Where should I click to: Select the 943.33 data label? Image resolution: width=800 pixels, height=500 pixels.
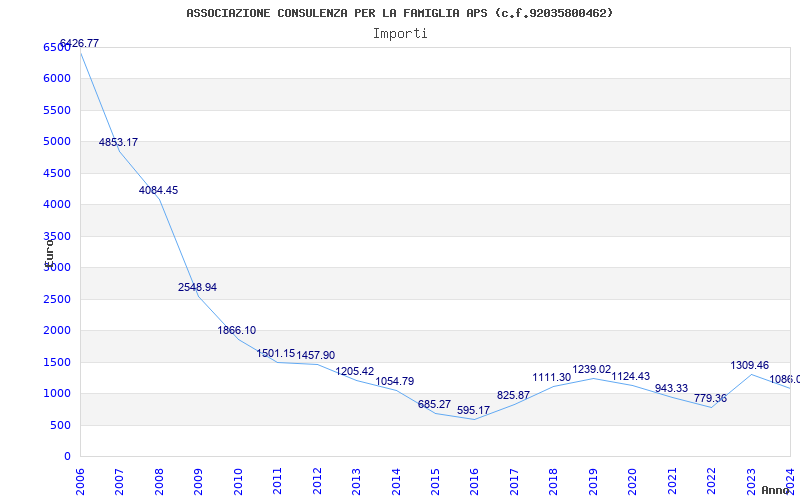[671, 388]
